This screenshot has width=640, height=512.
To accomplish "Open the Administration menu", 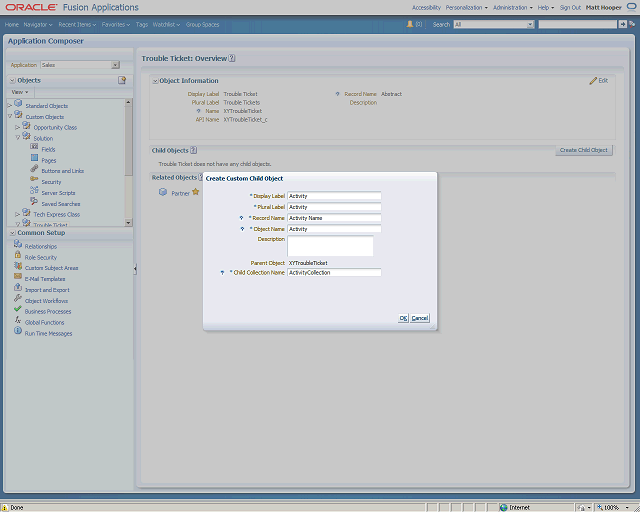I will 513,7.
